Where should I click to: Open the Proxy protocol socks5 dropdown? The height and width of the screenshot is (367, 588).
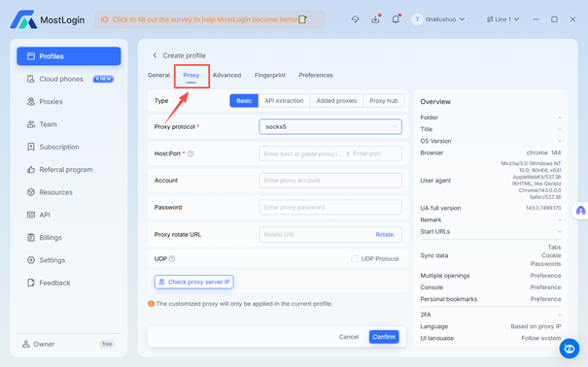pyautogui.click(x=330, y=126)
